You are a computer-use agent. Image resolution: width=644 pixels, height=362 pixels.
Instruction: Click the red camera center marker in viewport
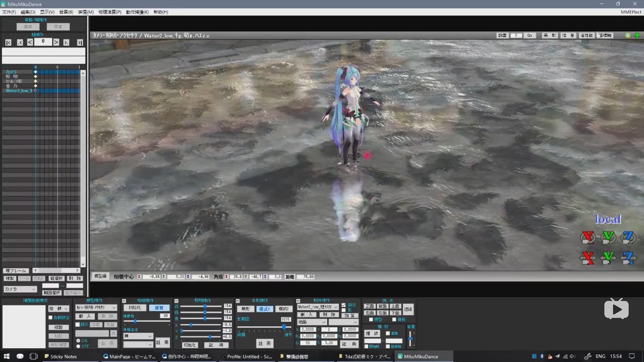367,155
